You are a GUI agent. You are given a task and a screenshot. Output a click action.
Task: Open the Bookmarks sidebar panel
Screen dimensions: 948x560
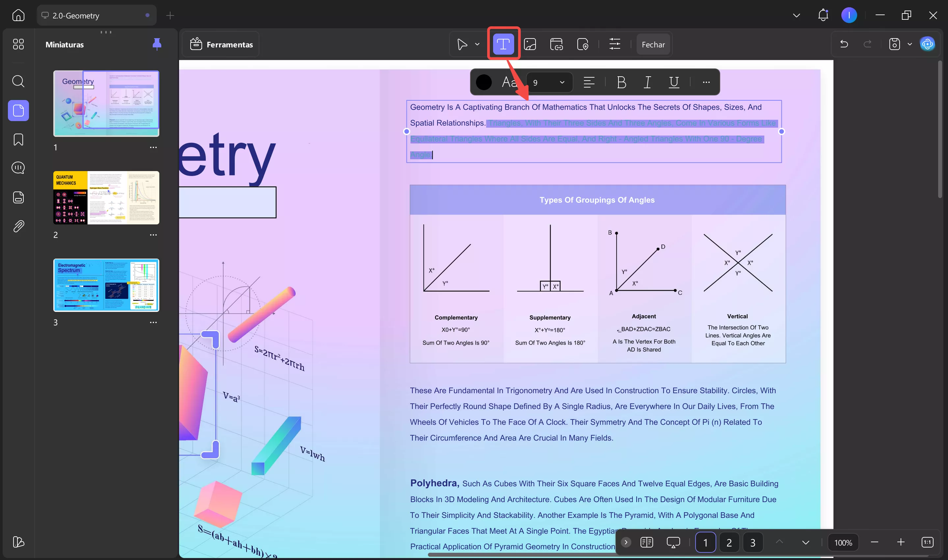pyautogui.click(x=18, y=139)
